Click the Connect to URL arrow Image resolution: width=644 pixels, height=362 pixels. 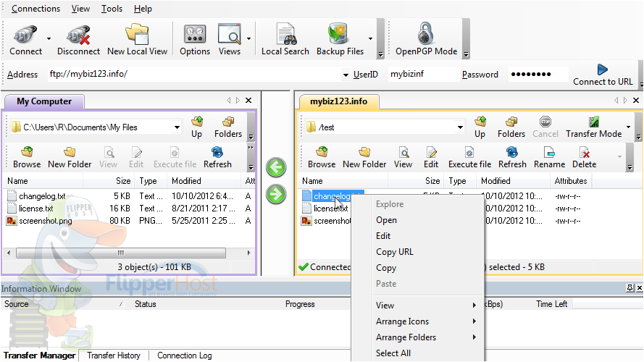click(x=603, y=70)
